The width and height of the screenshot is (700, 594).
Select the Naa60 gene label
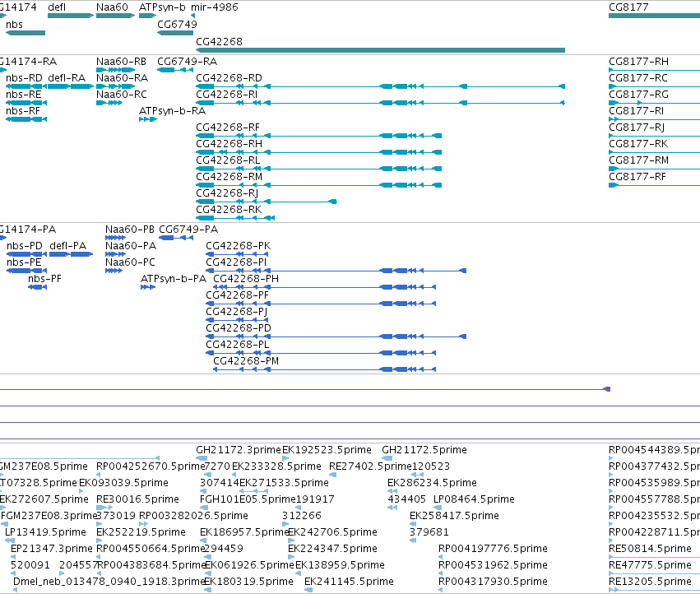coord(112,7)
